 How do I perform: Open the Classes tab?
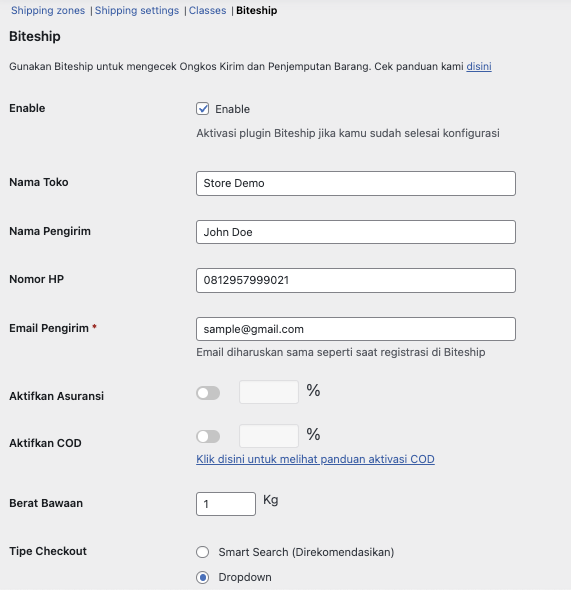pos(208,11)
